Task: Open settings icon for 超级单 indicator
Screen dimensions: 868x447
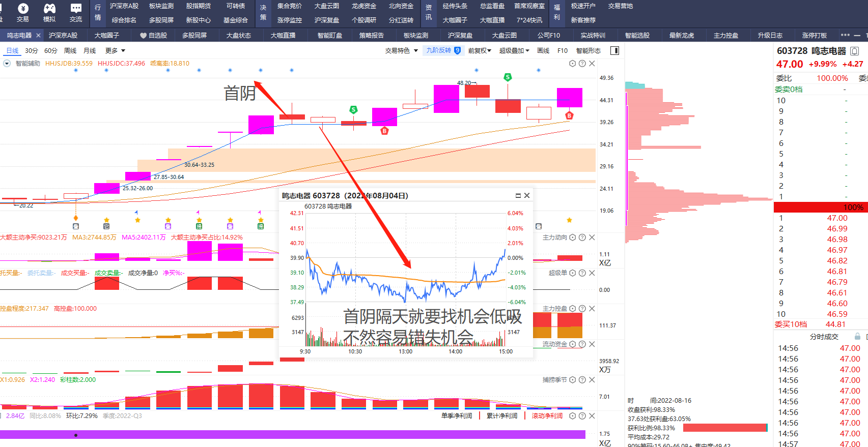Action: [573, 273]
